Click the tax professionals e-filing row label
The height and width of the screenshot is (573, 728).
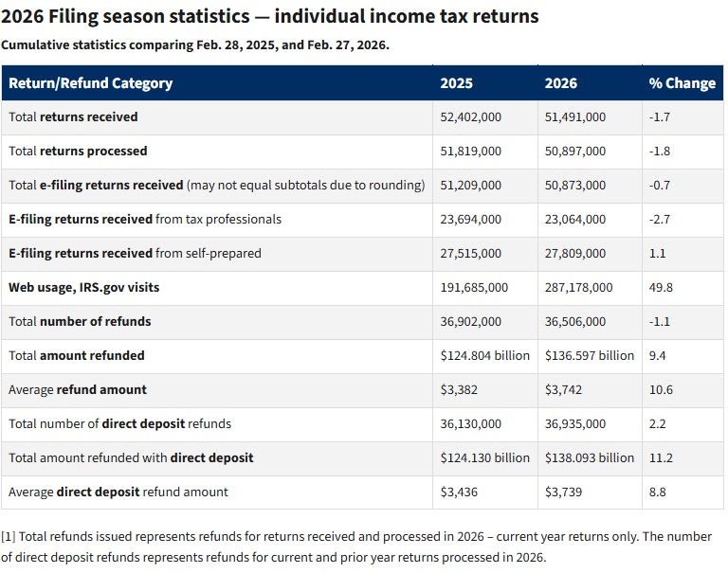point(145,220)
